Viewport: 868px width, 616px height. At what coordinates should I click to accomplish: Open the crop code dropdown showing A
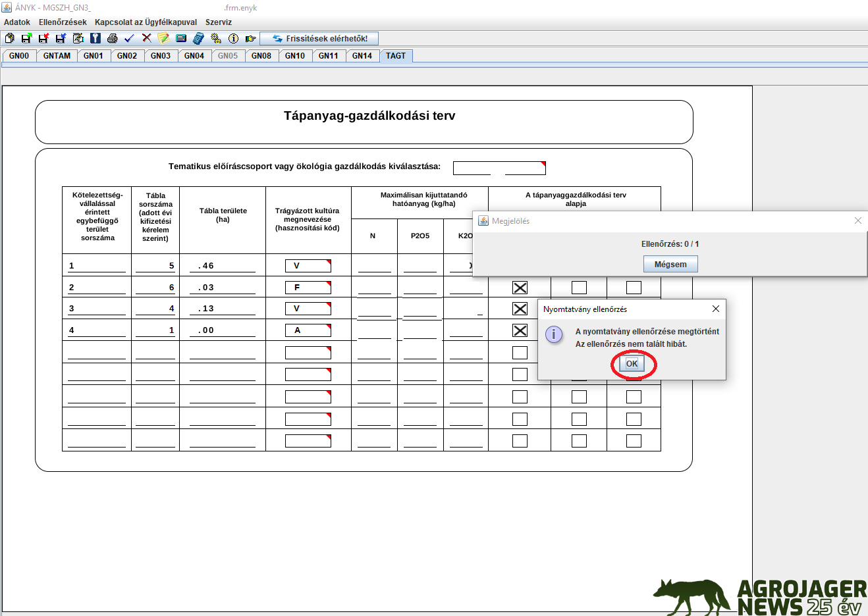[x=308, y=330]
